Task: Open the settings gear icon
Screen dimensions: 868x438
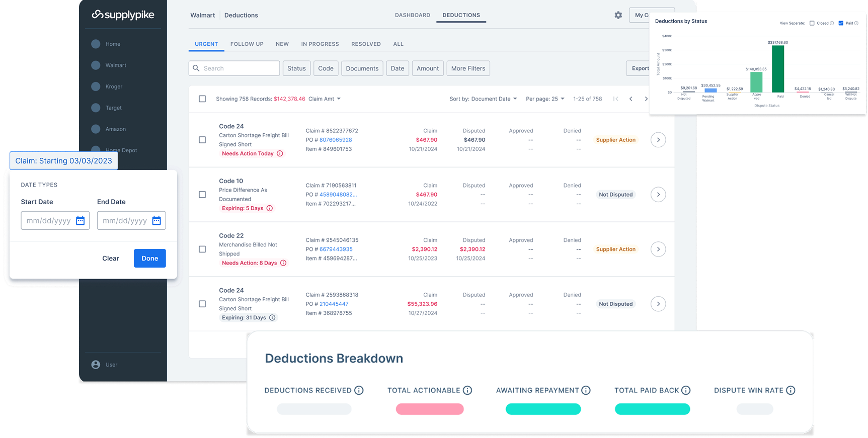Action: [x=618, y=15]
